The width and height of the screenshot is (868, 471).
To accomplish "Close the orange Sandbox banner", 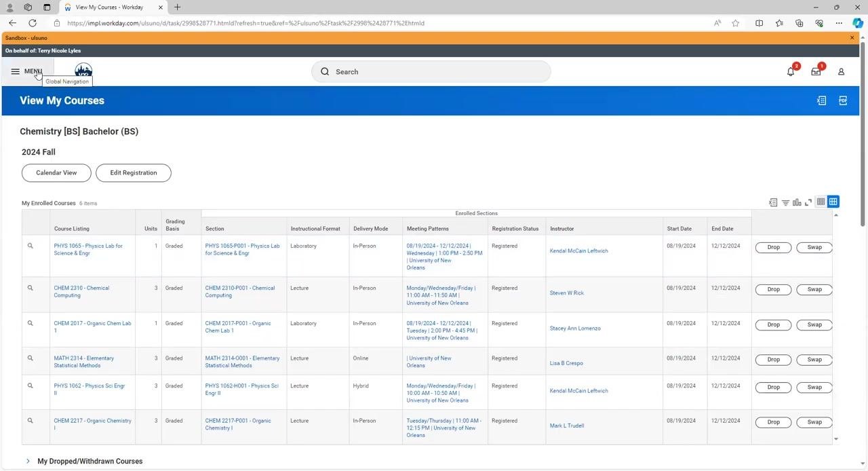I will 852,38.
